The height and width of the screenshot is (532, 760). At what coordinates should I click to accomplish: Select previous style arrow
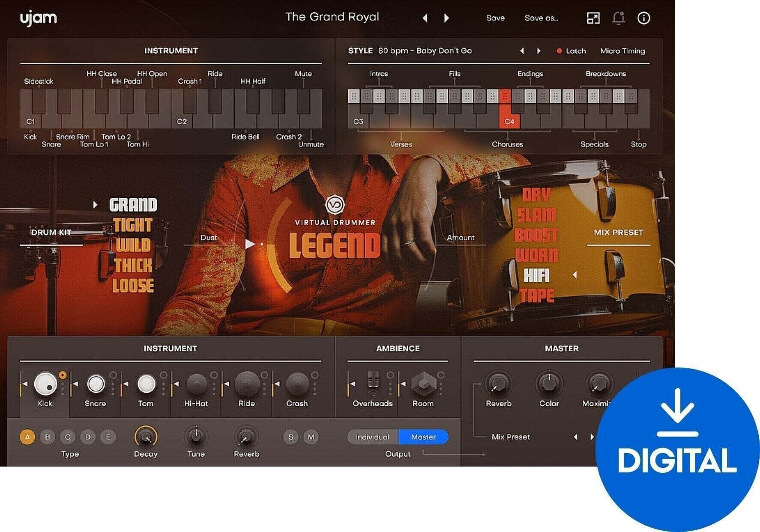point(522,51)
